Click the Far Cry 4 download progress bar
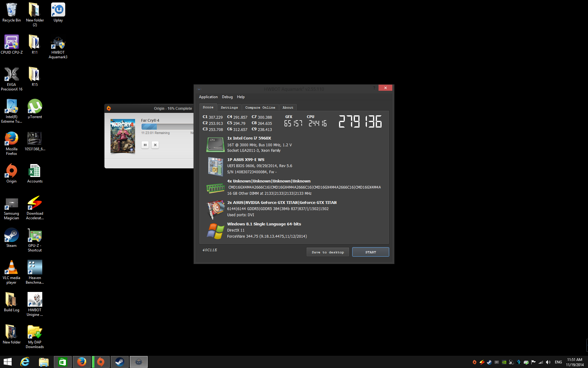The width and height of the screenshot is (588, 368). pos(167,127)
